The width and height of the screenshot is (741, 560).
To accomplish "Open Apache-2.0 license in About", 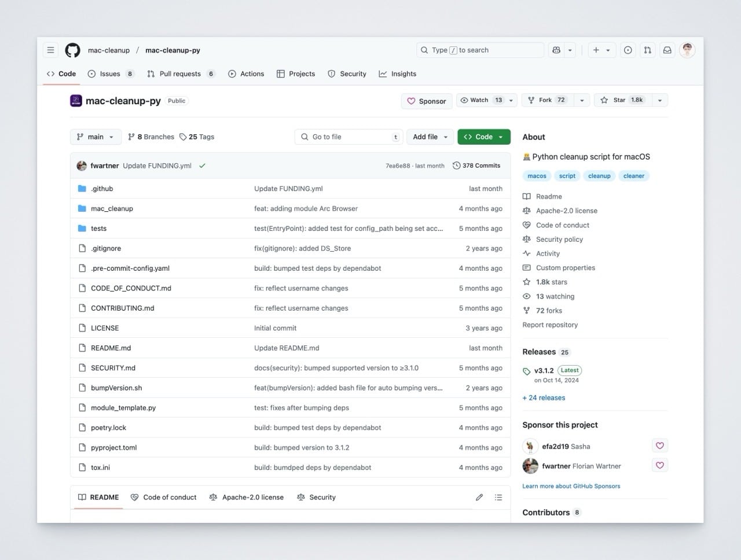I will pos(560,211).
